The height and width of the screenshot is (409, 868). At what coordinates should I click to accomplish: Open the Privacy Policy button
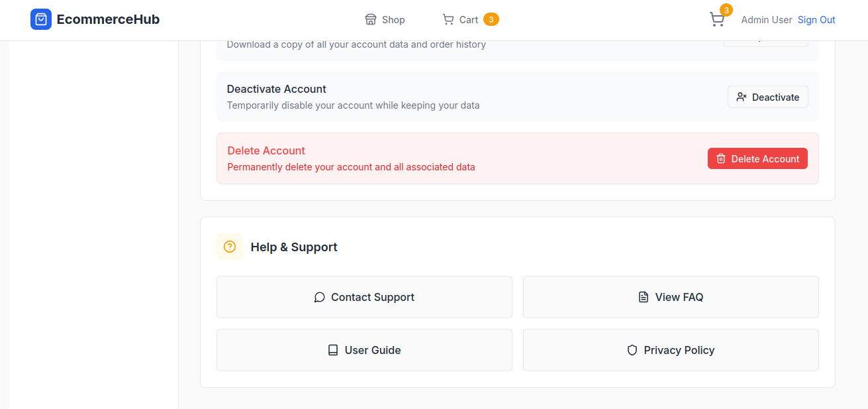[x=671, y=350]
